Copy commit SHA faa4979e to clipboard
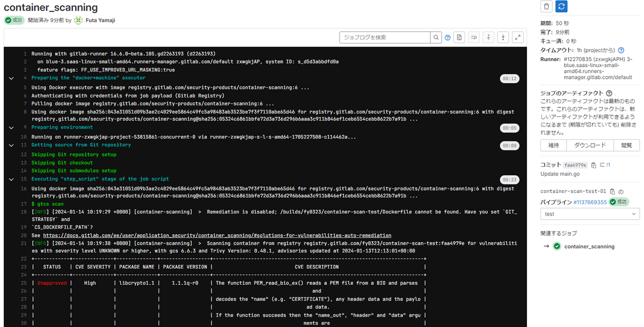Viewport: 644px width, 327px height. (595, 166)
